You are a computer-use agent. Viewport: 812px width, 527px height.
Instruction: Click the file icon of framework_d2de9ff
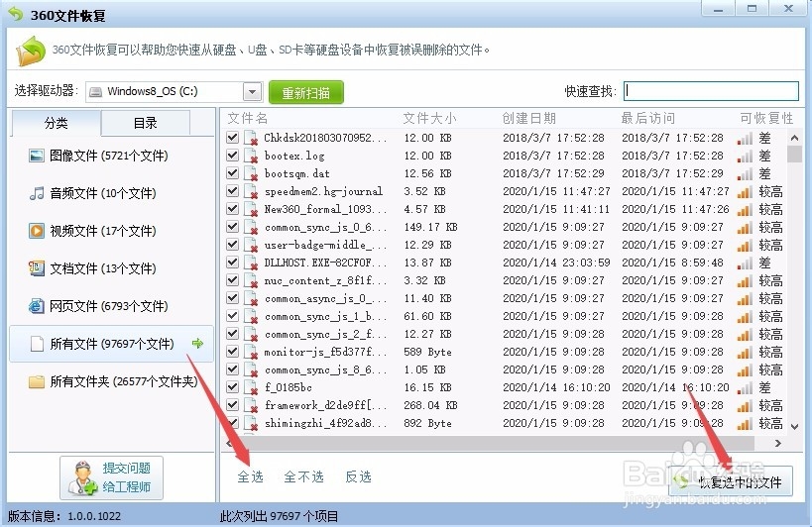[251, 405]
